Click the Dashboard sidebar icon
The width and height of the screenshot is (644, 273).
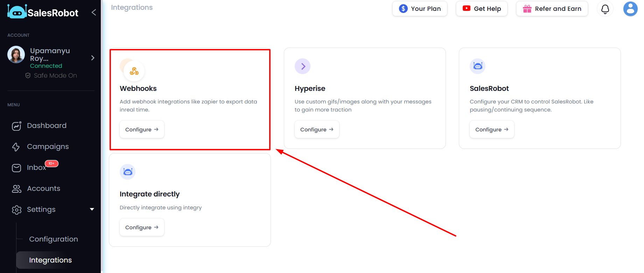[16, 126]
